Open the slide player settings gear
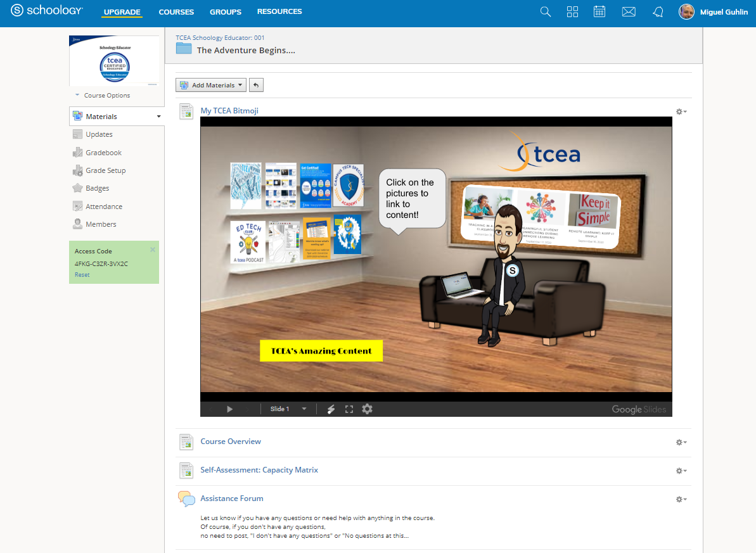This screenshot has width=756, height=553. click(x=368, y=409)
